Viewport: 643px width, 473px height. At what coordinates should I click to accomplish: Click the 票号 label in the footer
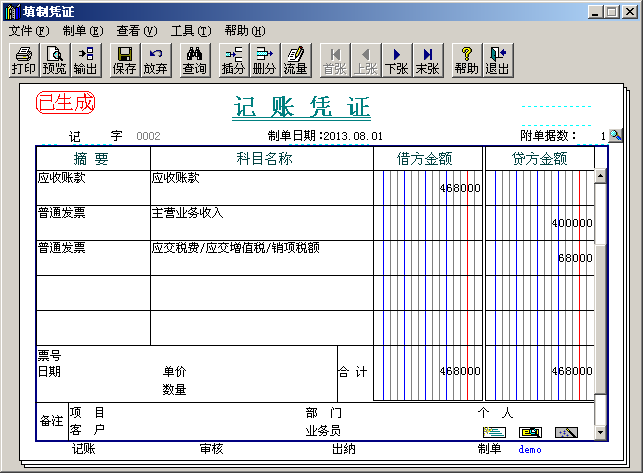click(x=49, y=355)
